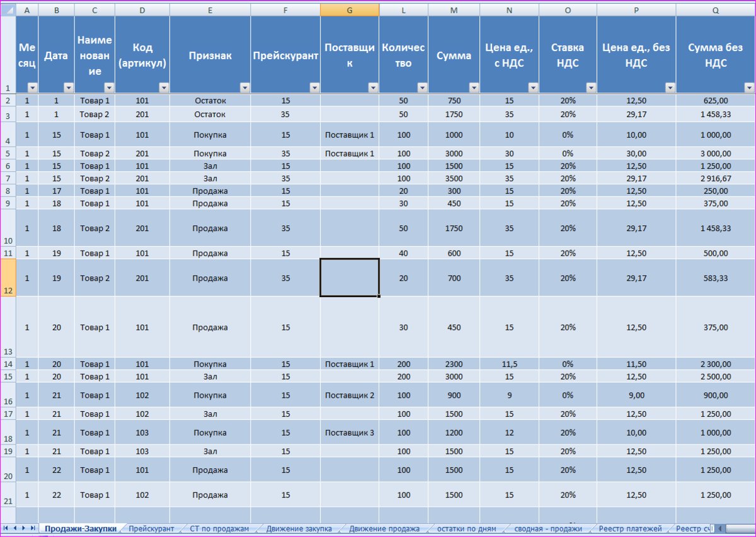Open filter dropdown for Ставка НДС column
The width and height of the screenshot is (756, 537).
pyautogui.click(x=591, y=88)
